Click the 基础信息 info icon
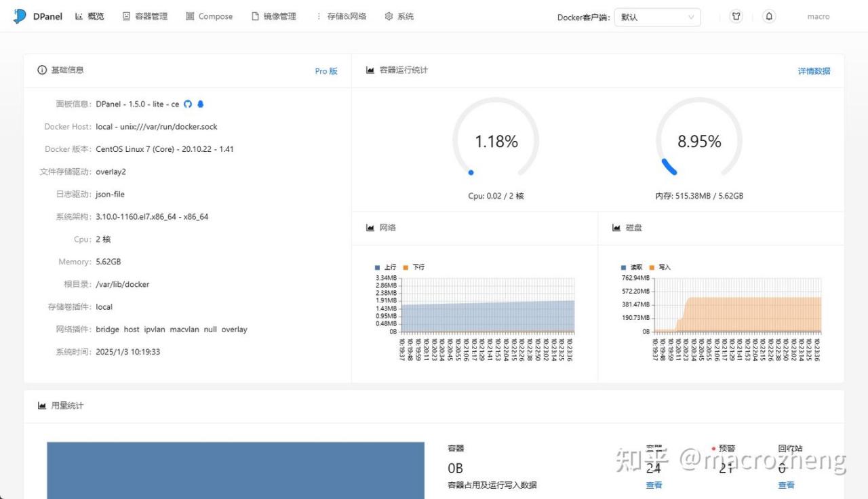The image size is (868, 499). coord(42,70)
